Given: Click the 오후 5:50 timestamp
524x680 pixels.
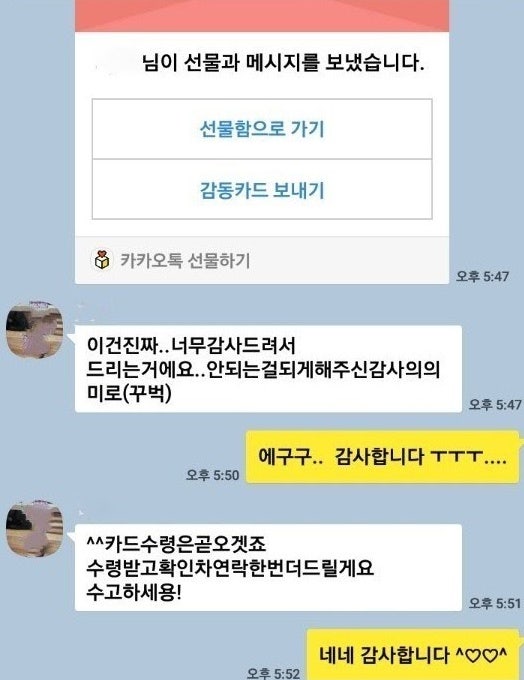Looking at the screenshot, I should (213, 475).
